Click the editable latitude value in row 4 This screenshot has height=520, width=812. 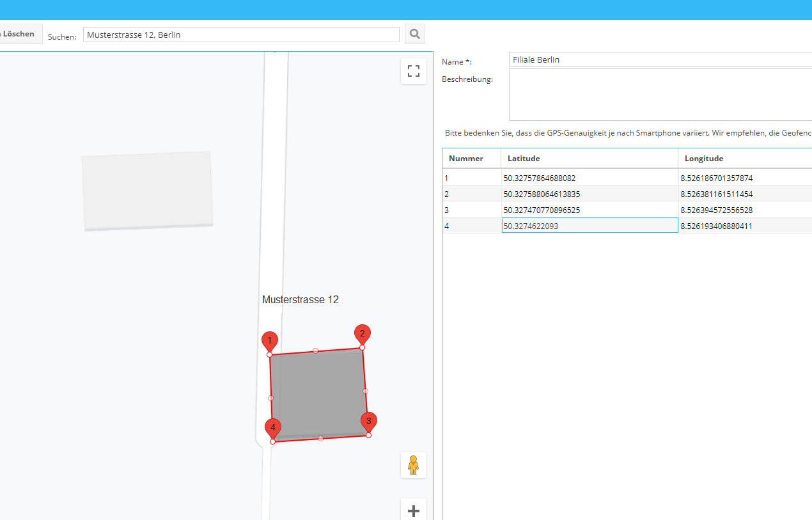[588, 225]
